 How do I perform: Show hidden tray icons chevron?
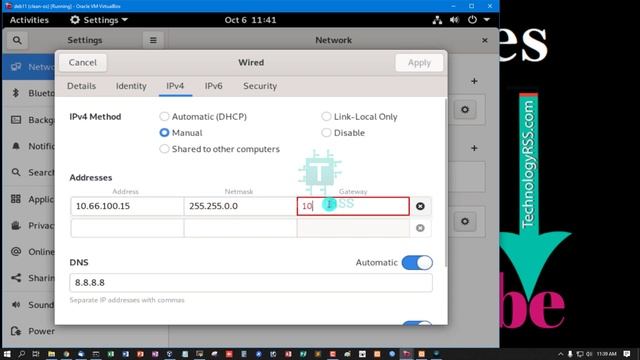click(x=561, y=354)
